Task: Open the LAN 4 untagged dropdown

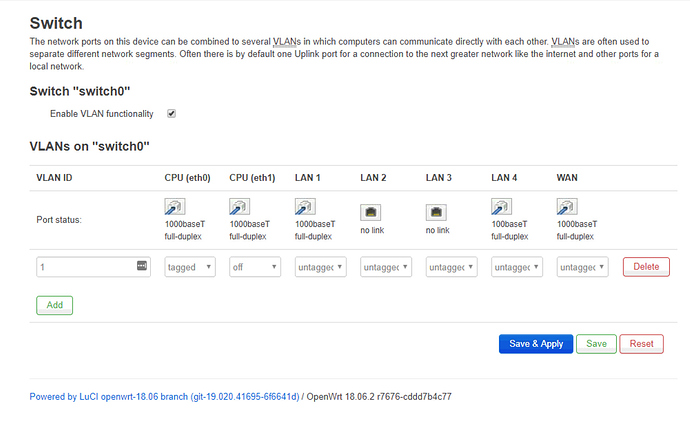Action: click(517, 267)
